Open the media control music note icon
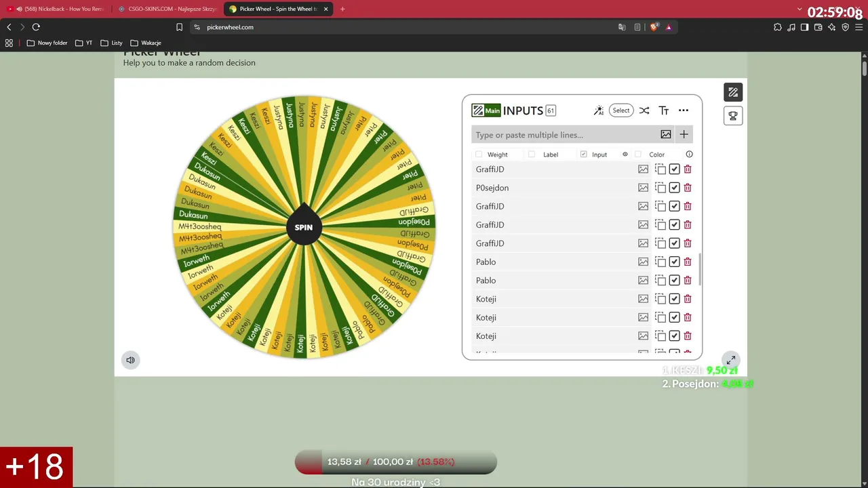The image size is (868, 488). click(791, 27)
